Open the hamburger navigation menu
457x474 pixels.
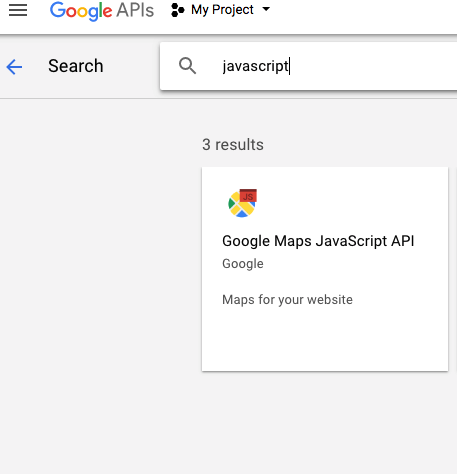[18, 10]
